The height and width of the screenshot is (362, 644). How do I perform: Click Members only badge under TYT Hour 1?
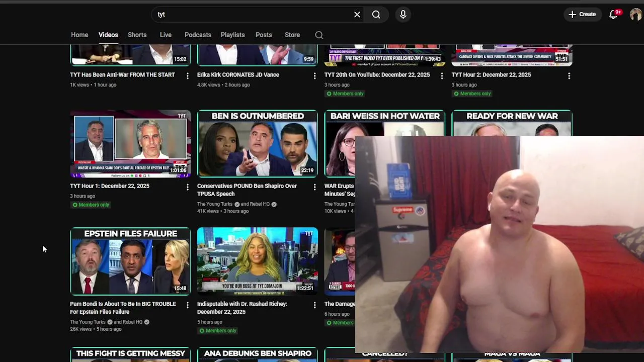tap(91, 205)
